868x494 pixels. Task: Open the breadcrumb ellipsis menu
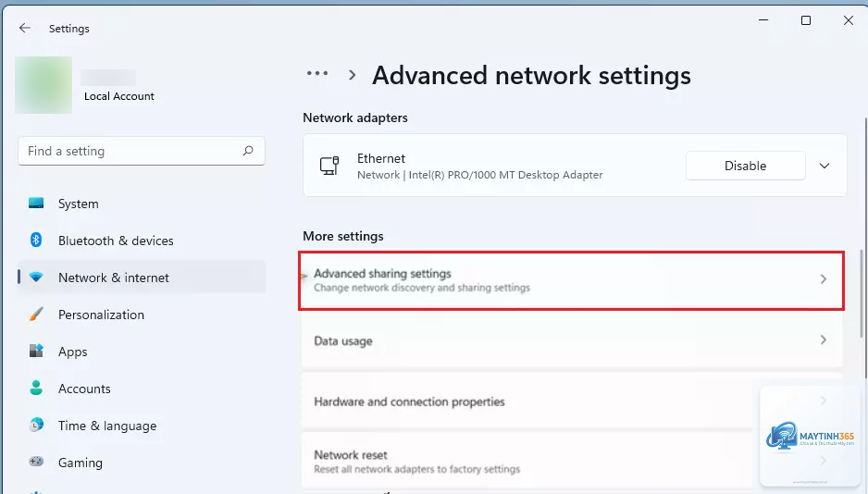click(x=317, y=73)
